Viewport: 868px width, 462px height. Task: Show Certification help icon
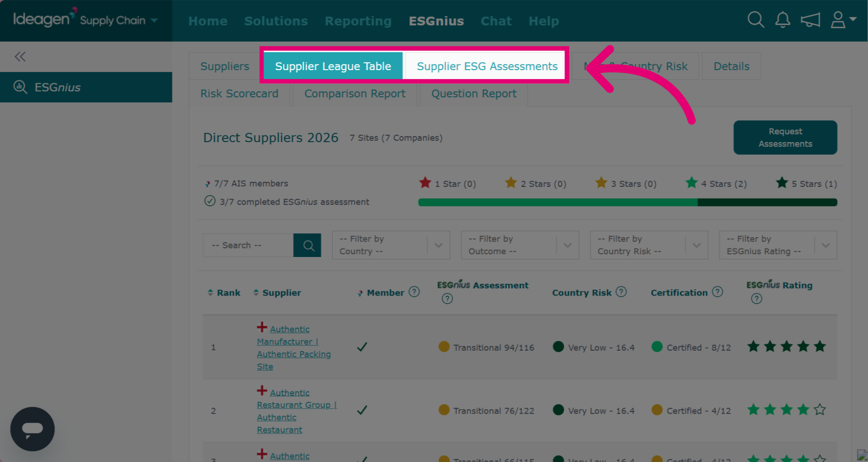coord(717,292)
